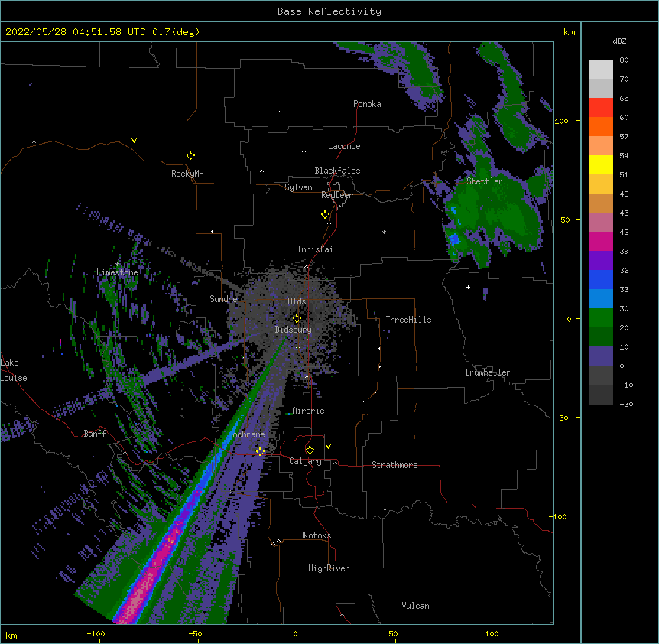Select the slate 10-0 dBZ color swatch

click(601, 356)
